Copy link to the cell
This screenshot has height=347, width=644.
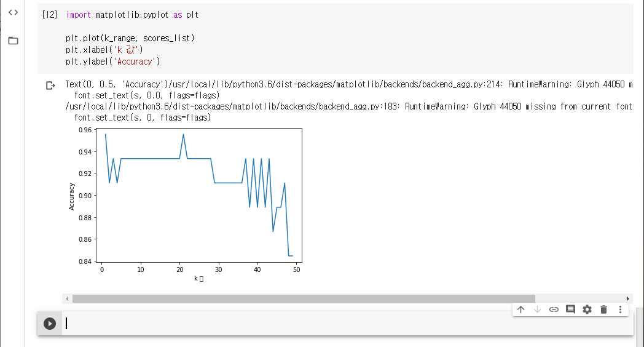coord(554,309)
